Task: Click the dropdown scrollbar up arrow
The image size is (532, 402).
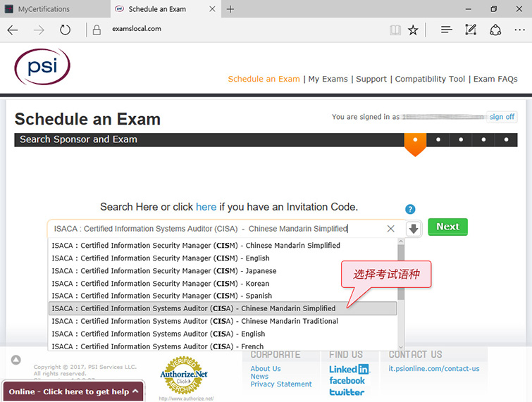Action: [401, 241]
